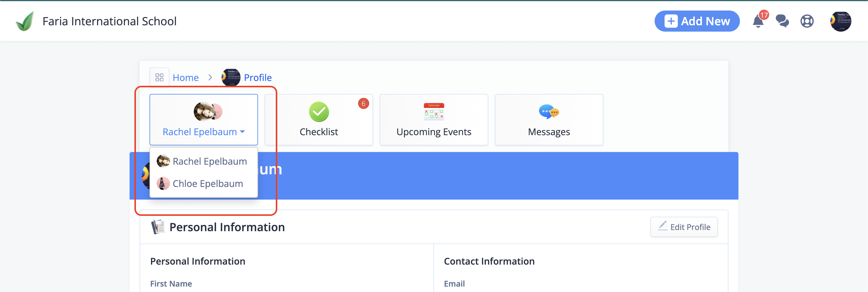Click the Upcoming Events calendar icon
The width and height of the screenshot is (868, 292).
pyautogui.click(x=434, y=112)
